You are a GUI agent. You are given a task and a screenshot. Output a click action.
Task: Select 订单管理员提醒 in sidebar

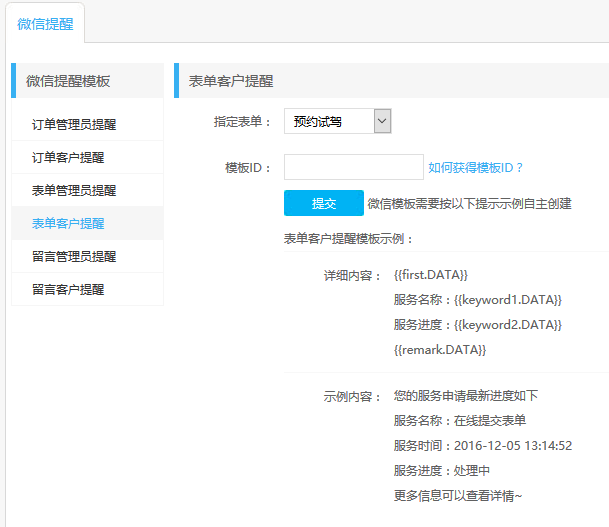click(87, 124)
